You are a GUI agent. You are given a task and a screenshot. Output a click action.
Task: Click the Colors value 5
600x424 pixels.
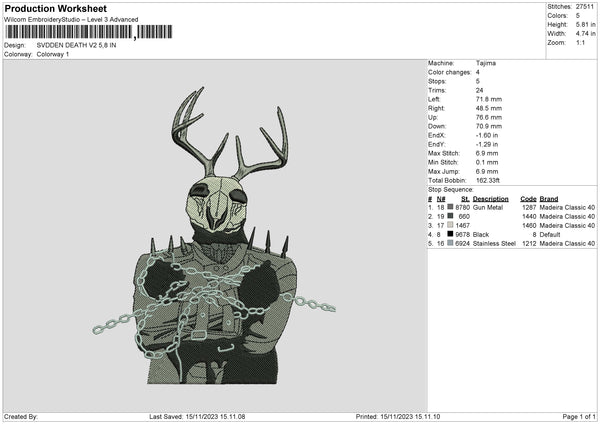578,16
